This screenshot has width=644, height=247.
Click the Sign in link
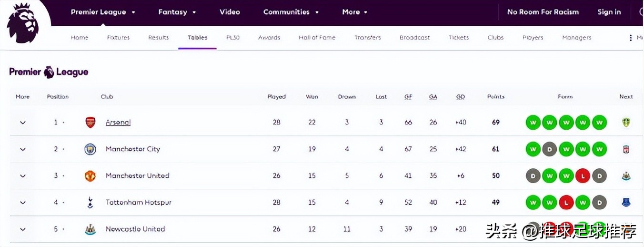(x=609, y=12)
